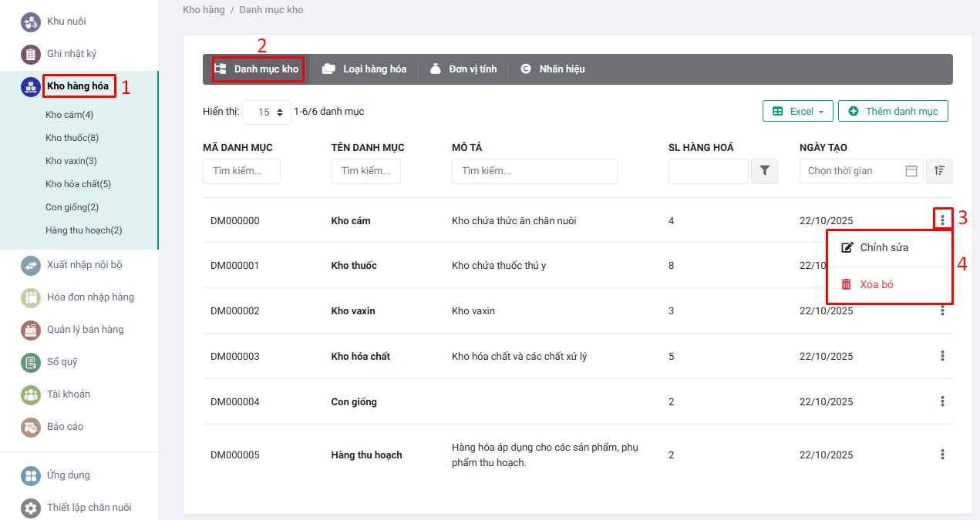Change the rows-per-page display selector
This screenshot has height=520, width=980.
[x=267, y=112]
